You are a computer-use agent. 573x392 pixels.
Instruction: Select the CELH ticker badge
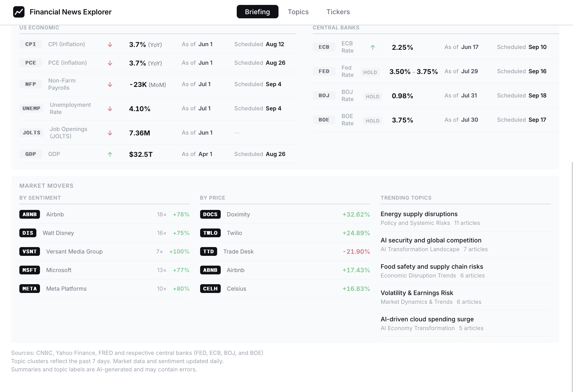(210, 289)
